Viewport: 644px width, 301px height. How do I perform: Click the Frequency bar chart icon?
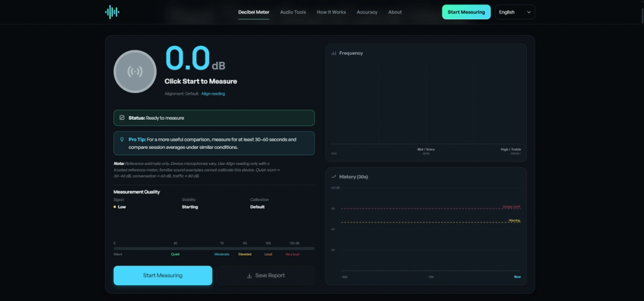[x=334, y=53]
